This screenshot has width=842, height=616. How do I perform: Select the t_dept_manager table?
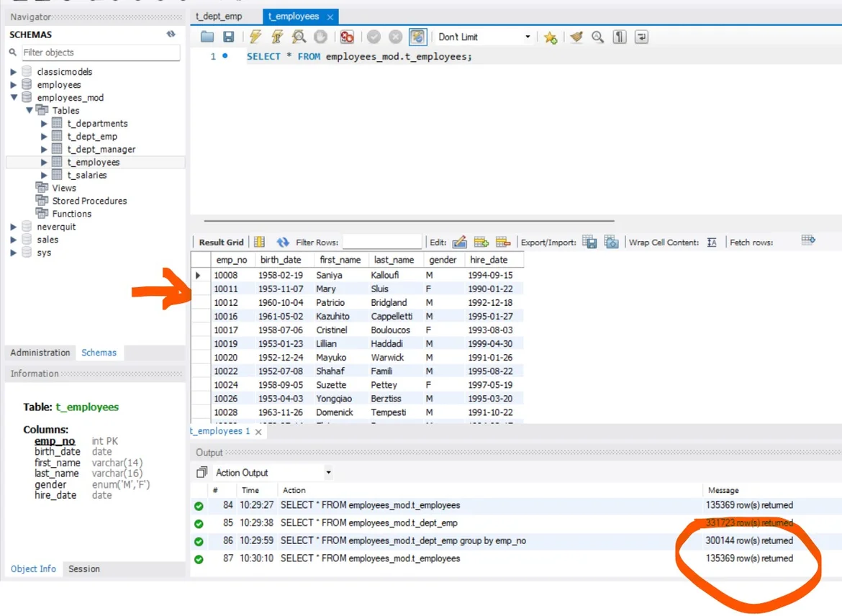(101, 150)
